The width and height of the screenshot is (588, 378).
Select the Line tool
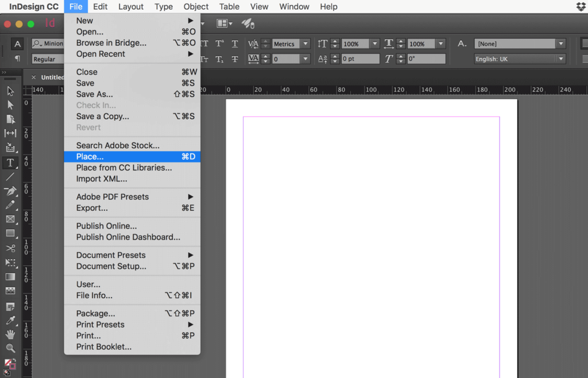(x=10, y=177)
